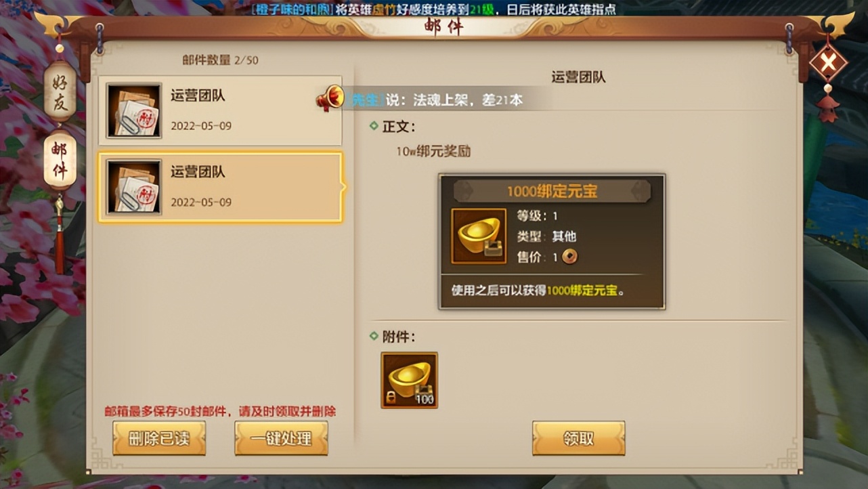The image size is (868, 489).
Task: Click the 领取 claim button
Action: [x=578, y=438]
